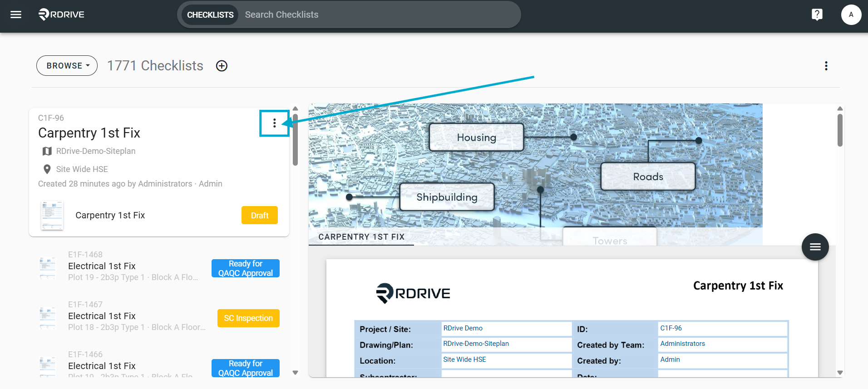Expand the BROWSE dropdown
The image size is (868, 389).
pyautogui.click(x=67, y=66)
